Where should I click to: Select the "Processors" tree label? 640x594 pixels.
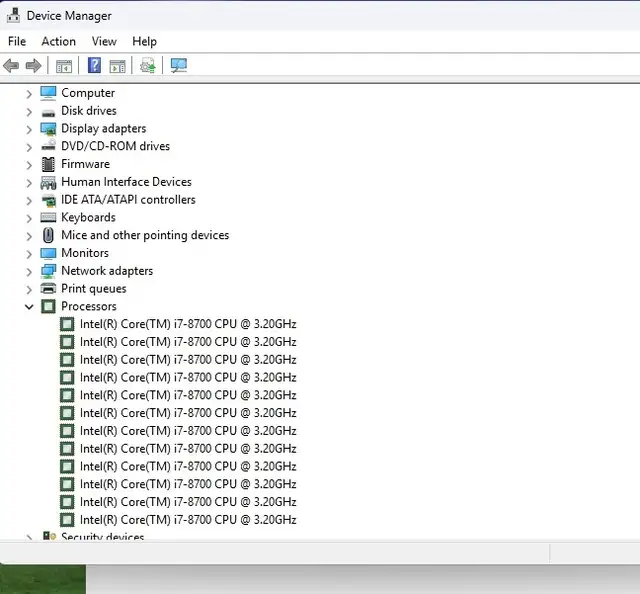(89, 306)
